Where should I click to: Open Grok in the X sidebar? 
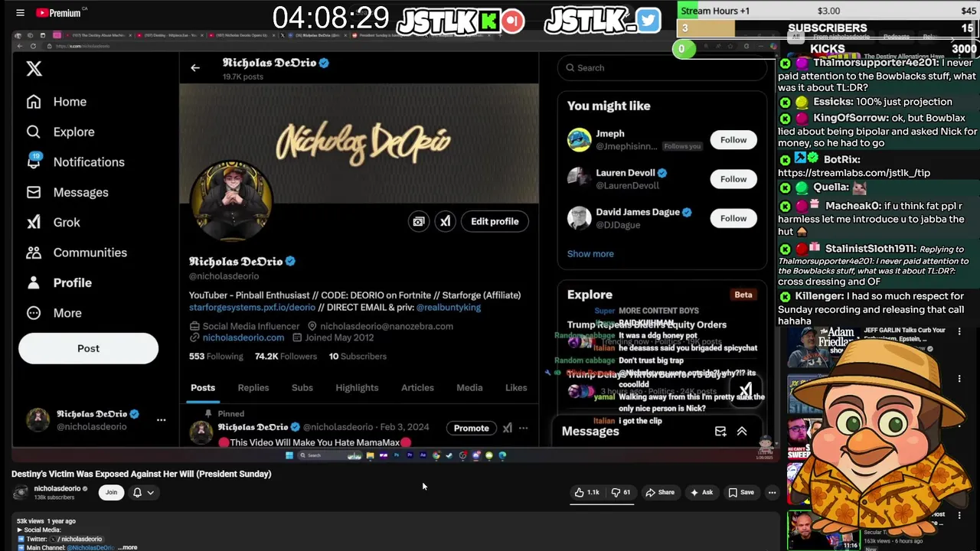point(53,222)
